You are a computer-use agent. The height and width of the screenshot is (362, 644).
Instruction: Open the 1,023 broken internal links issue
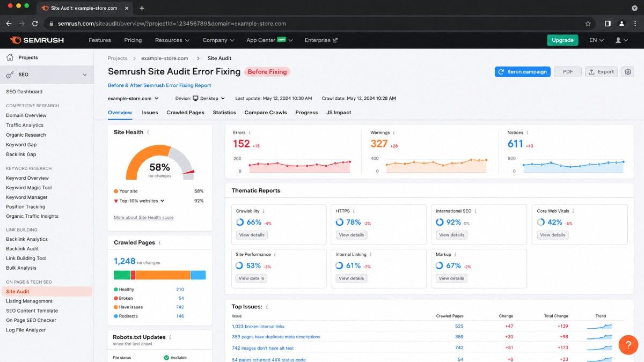(258, 326)
